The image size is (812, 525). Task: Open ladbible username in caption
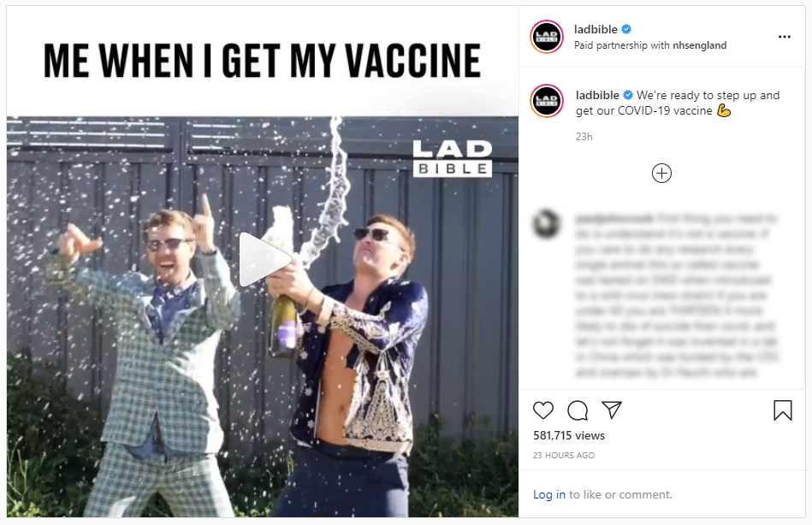tap(597, 95)
